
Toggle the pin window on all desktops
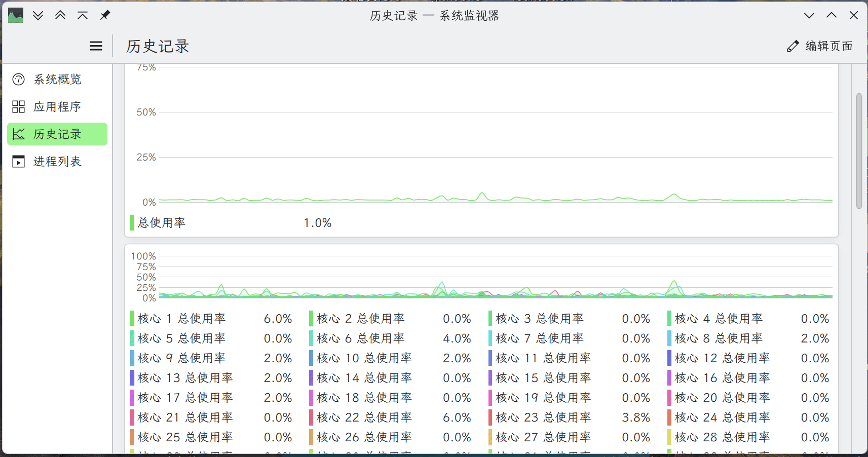click(x=105, y=15)
